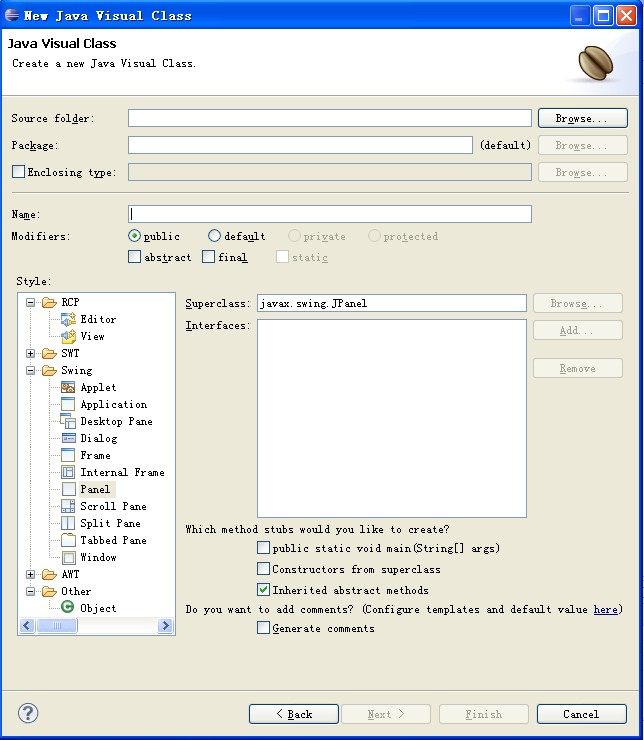Select the Application style icon
This screenshot has width=644, height=740.
click(68, 404)
